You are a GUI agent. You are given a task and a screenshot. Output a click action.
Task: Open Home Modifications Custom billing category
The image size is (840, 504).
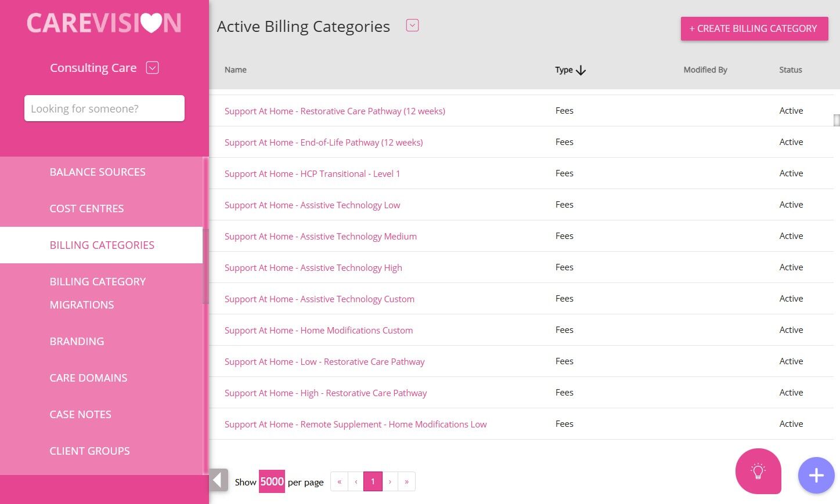click(x=319, y=331)
